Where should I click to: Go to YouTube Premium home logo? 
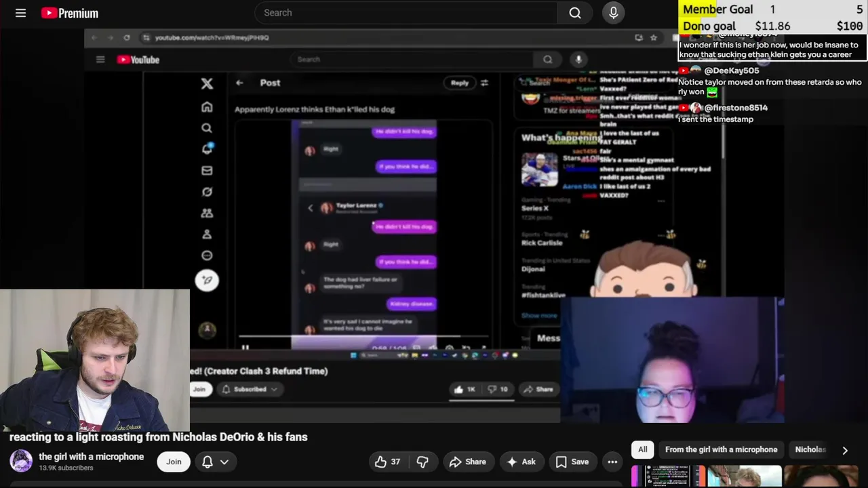[x=69, y=13]
